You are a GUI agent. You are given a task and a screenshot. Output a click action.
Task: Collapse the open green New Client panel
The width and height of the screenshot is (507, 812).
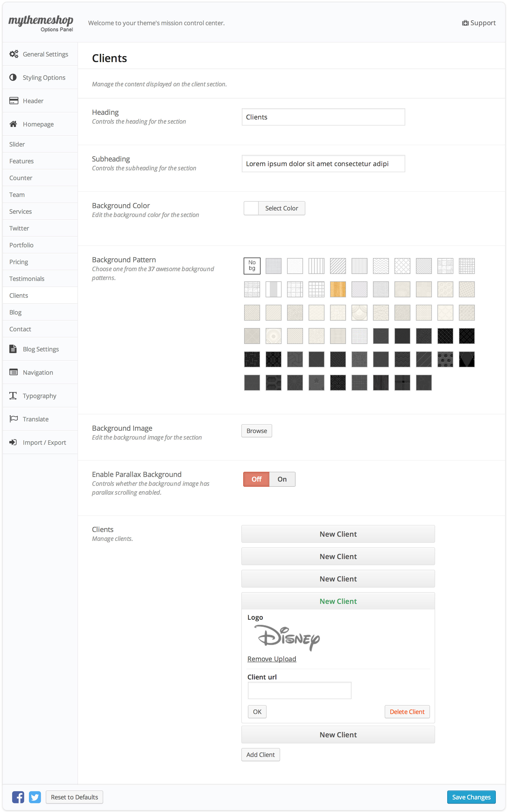[x=338, y=601]
